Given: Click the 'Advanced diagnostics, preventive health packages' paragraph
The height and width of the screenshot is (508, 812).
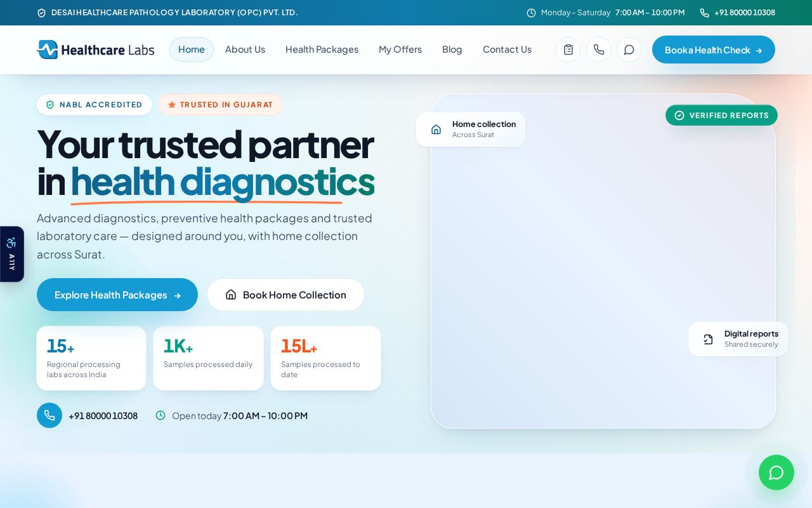Looking at the screenshot, I should pos(204,236).
